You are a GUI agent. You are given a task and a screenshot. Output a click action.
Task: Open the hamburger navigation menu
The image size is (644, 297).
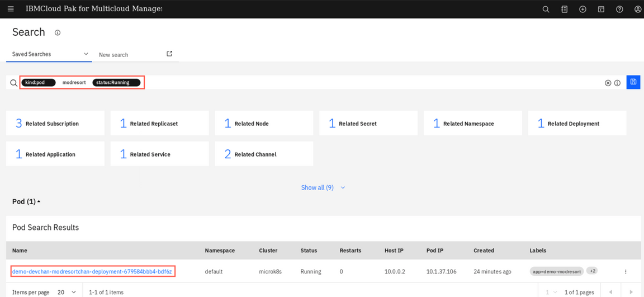pos(11,9)
